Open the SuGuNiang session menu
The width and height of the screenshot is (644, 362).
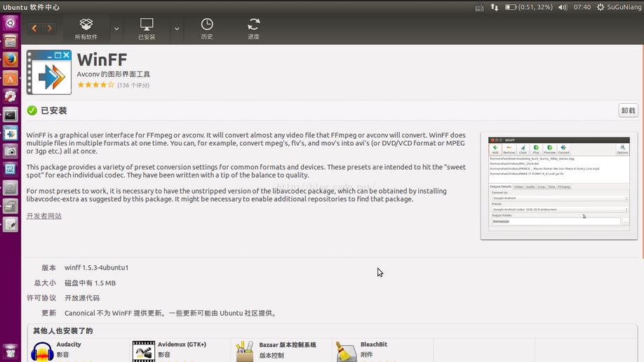click(619, 8)
